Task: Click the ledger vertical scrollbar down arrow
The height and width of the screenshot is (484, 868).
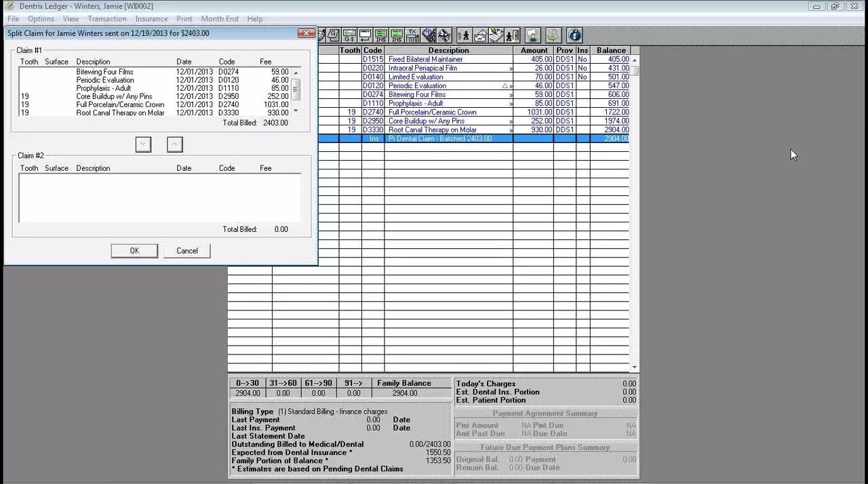Action: click(635, 367)
